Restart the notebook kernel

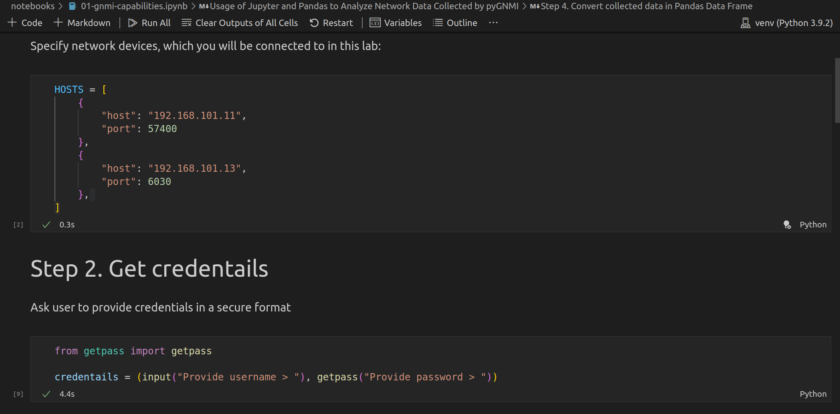[x=330, y=23]
